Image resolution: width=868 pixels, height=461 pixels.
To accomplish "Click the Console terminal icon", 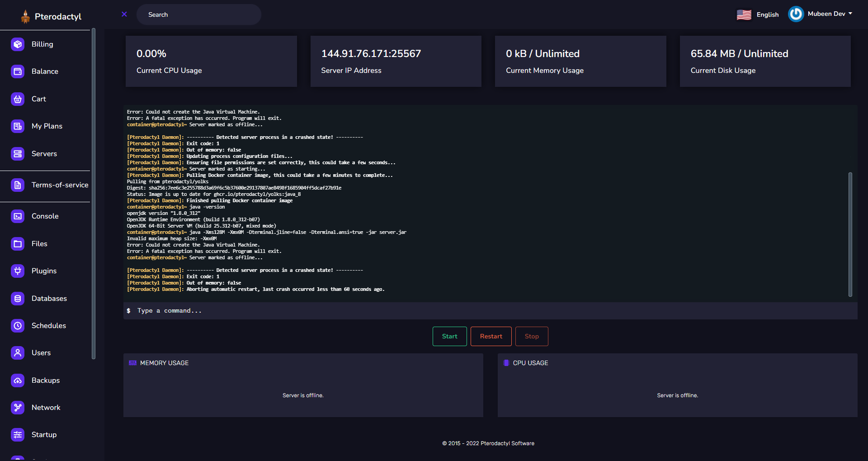I will [18, 216].
